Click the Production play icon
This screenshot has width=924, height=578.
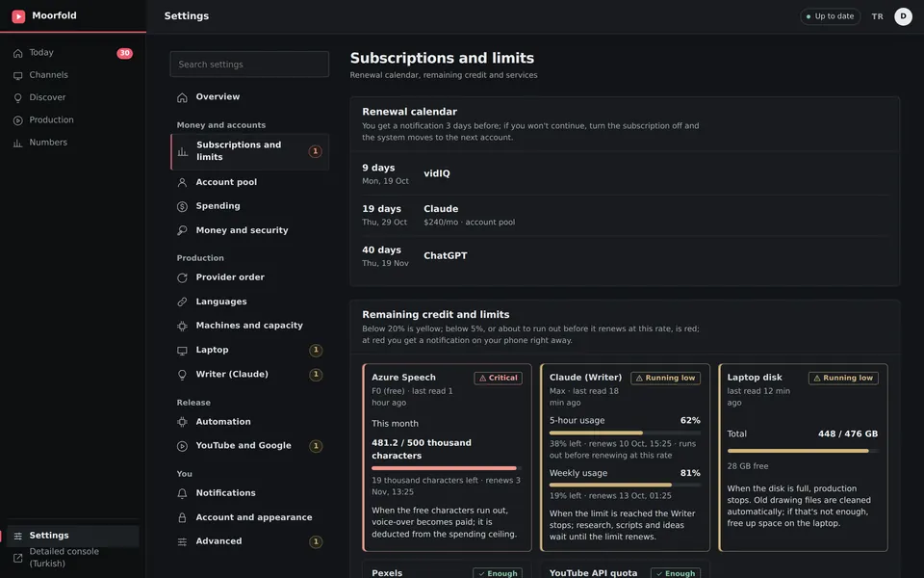17,120
